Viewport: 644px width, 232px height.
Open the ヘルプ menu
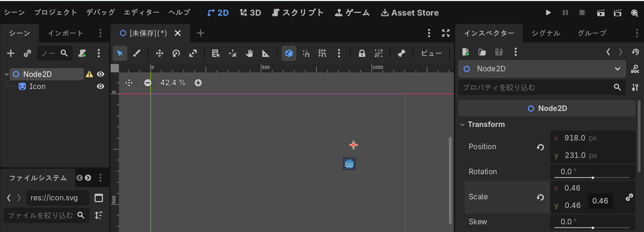tap(179, 13)
